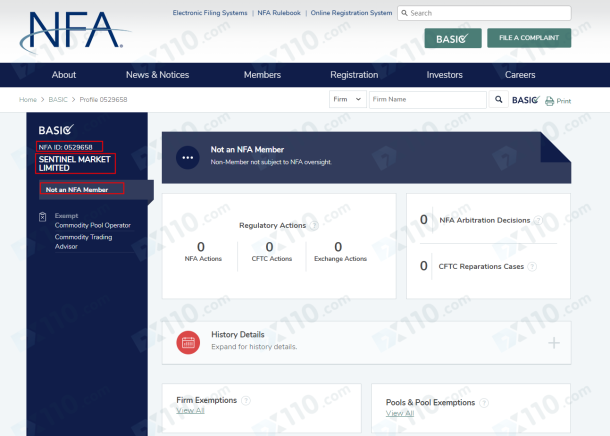Click the NFA logo
Image resolution: width=610 pixels, height=436 pixels.
74,31
